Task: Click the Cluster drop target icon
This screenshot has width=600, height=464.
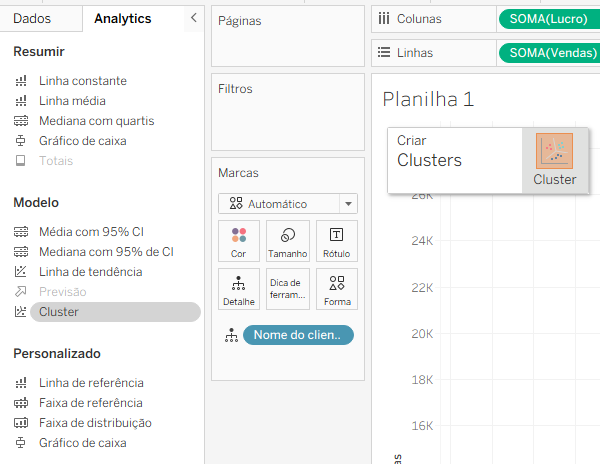Action: pyautogui.click(x=554, y=151)
